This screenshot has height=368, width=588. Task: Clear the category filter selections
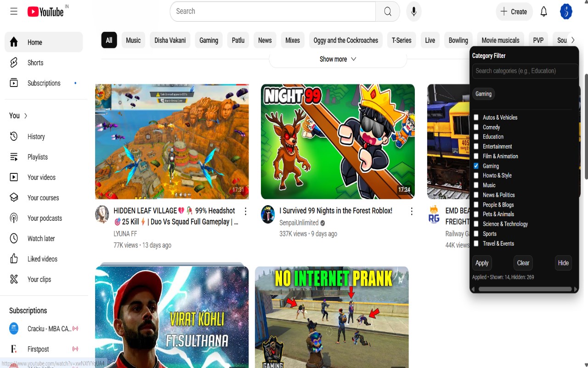[x=523, y=263]
